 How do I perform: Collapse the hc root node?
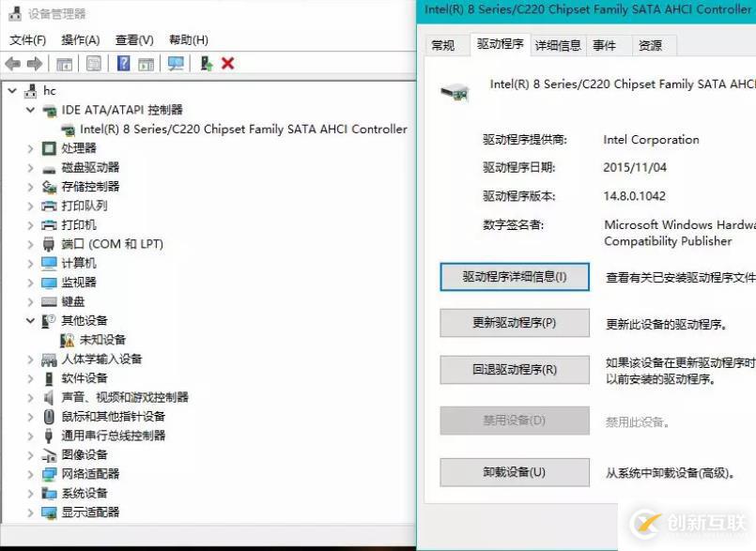pyautogui.click(x=12, y=90)
